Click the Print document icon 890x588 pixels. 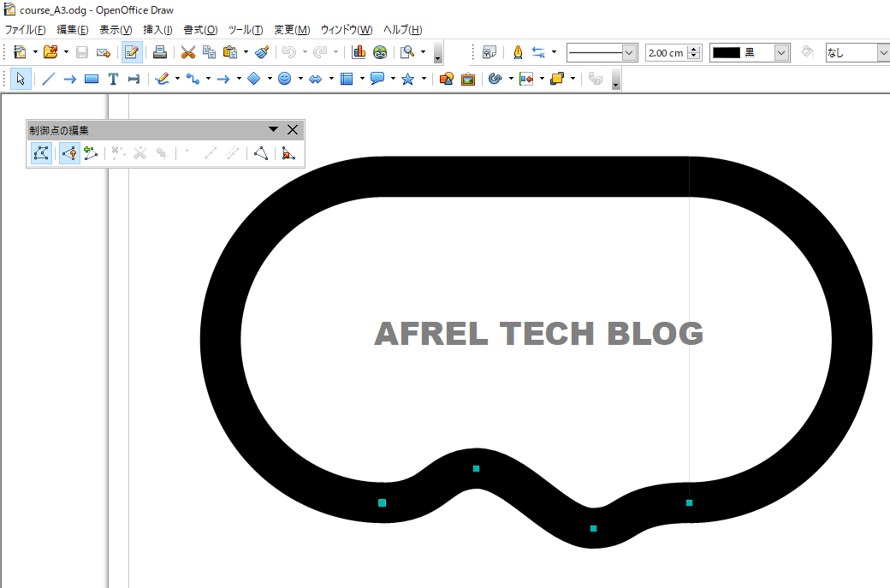pos(159,52)
